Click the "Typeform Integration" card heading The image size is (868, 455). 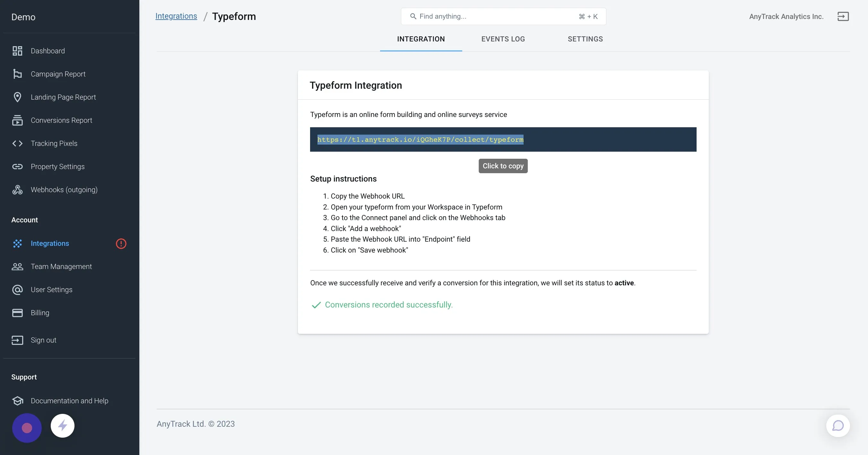(356, 85)
